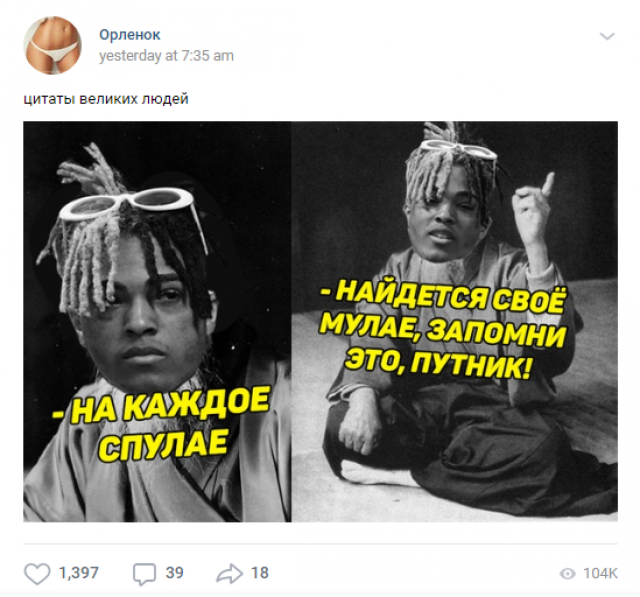This screenshot has height=597, width=640.
Task: Click the 104K views counter
Action: coord(600,573)
